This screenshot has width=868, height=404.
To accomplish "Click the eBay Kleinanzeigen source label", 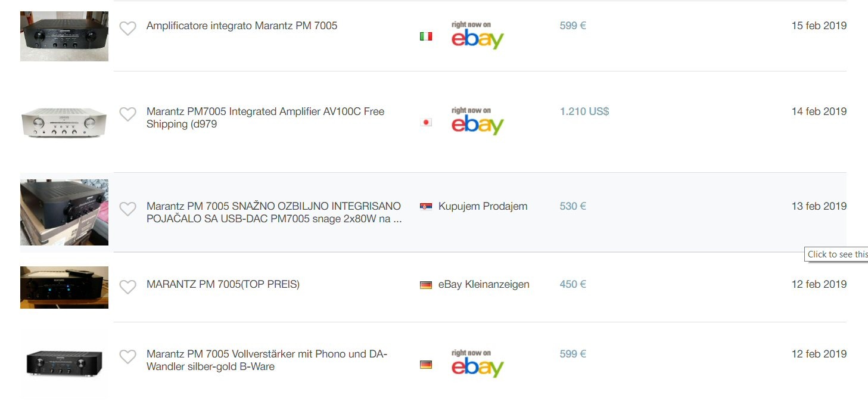I will pyautogui.click(x=484, y=284).
